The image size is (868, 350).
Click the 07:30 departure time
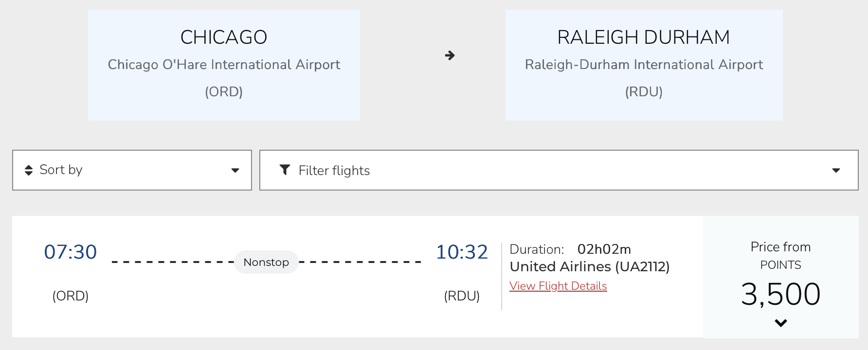tap(71, 251)
